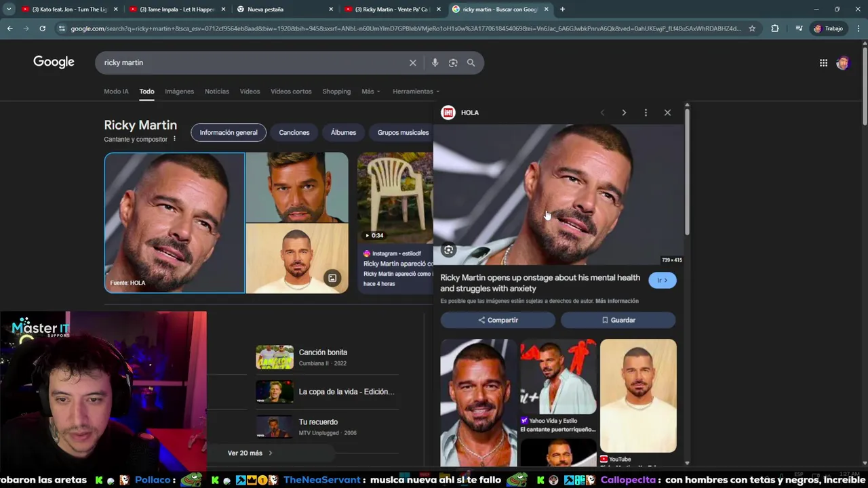Open more options next to Cantante y compositor
The width and height of the screenshot is (868, 488).
click(x=174, y=139)
